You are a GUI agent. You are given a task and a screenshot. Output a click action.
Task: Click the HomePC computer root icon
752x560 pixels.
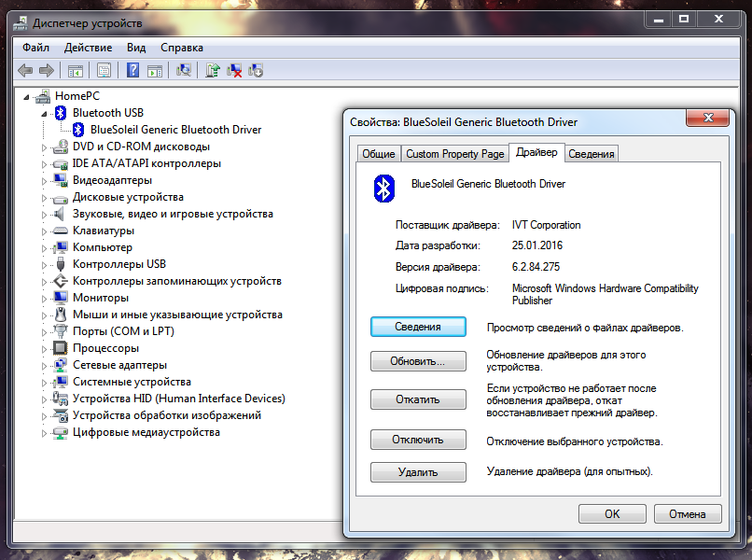pyautogui.click(x=43, y=96)
